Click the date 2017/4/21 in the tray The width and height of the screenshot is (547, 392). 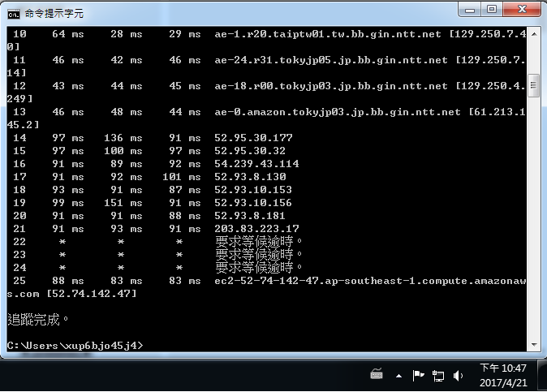(503, 383)
